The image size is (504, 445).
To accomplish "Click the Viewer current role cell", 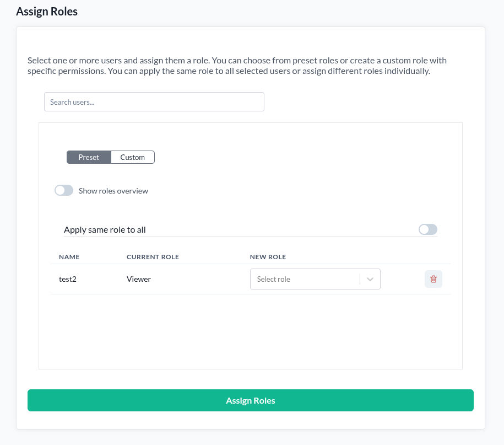I will pos(139,279).
